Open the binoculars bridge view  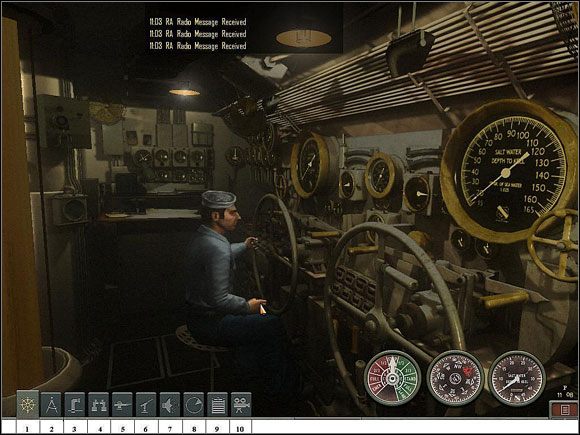pos(98,405)
